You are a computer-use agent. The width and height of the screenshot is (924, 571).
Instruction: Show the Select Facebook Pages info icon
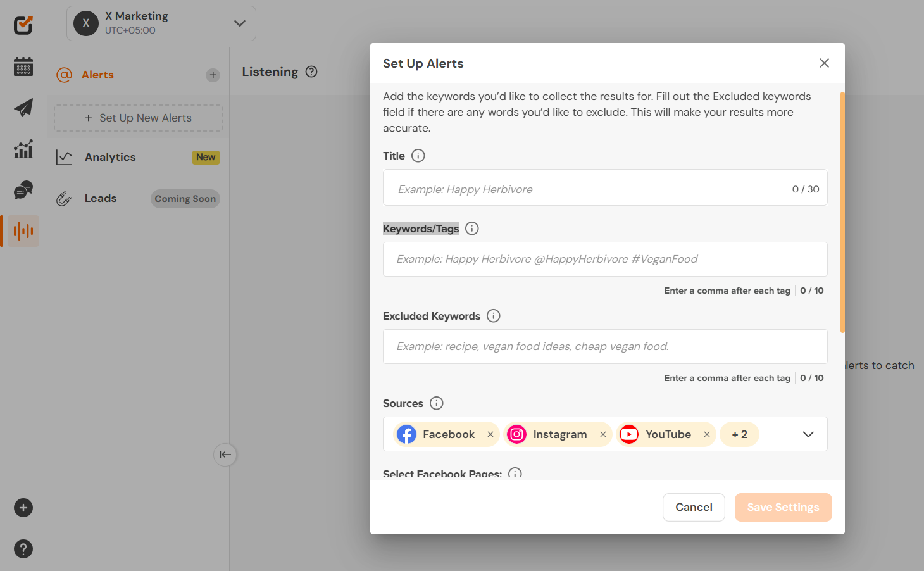(x=515, y=474)
